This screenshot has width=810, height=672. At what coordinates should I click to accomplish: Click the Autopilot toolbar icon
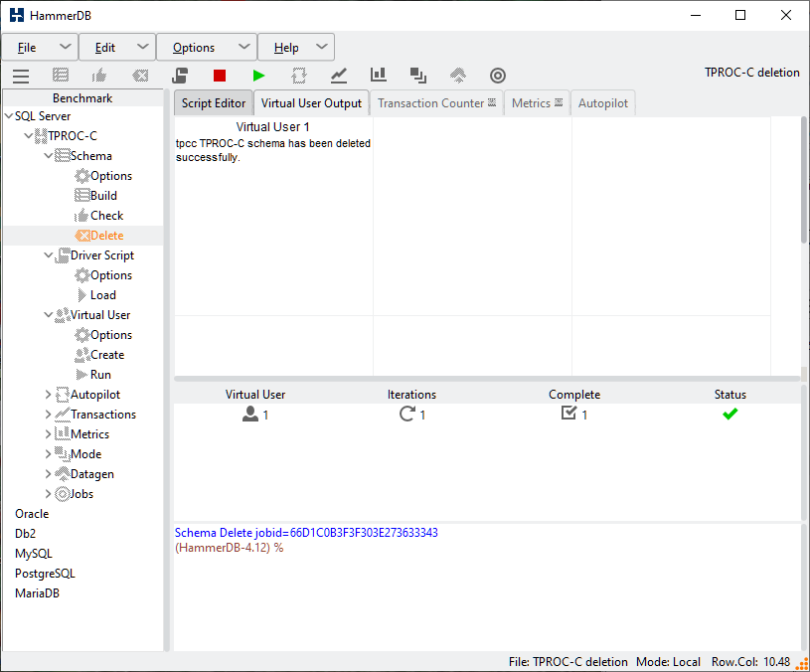click(x=299, y=76)
